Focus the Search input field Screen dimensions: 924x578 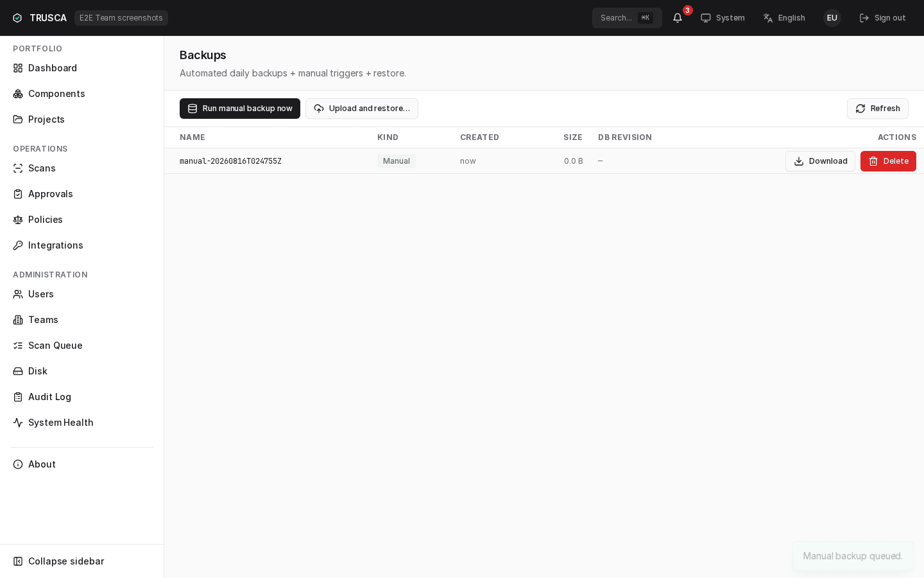(627, 18)
